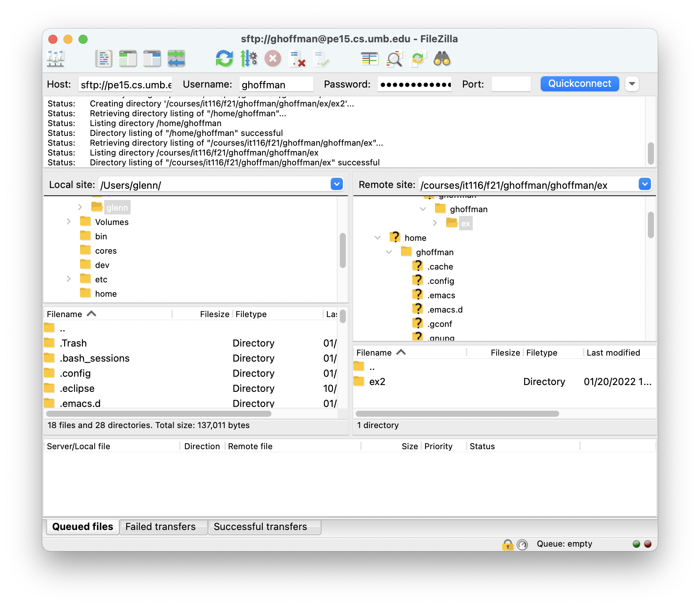
Task: Select the remote .emacs item
Action: pyautogui.click(x=441, y=295)
